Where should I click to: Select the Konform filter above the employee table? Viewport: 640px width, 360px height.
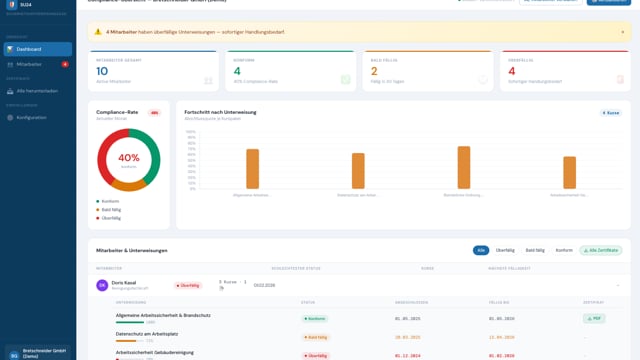point(564,250)
